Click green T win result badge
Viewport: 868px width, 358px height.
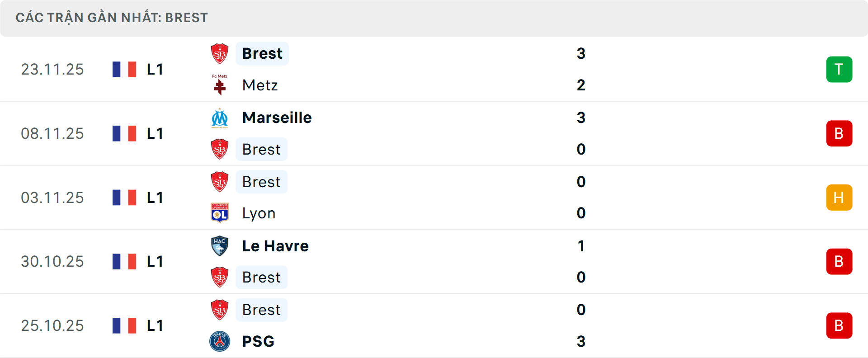point(839,70)
